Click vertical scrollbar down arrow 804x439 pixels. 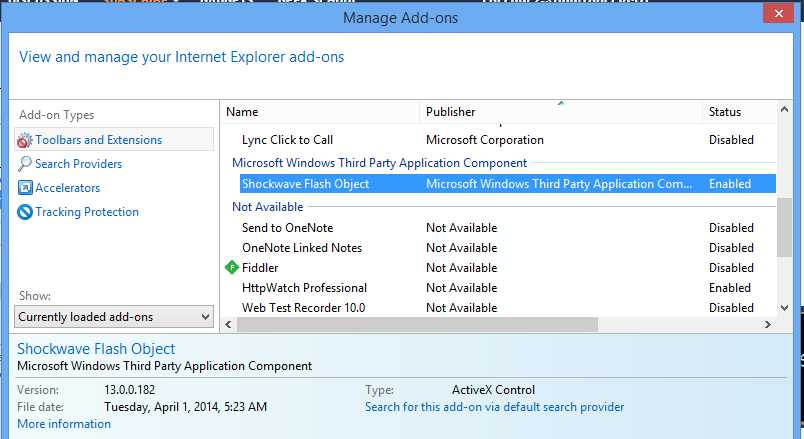tap(784, 308)
